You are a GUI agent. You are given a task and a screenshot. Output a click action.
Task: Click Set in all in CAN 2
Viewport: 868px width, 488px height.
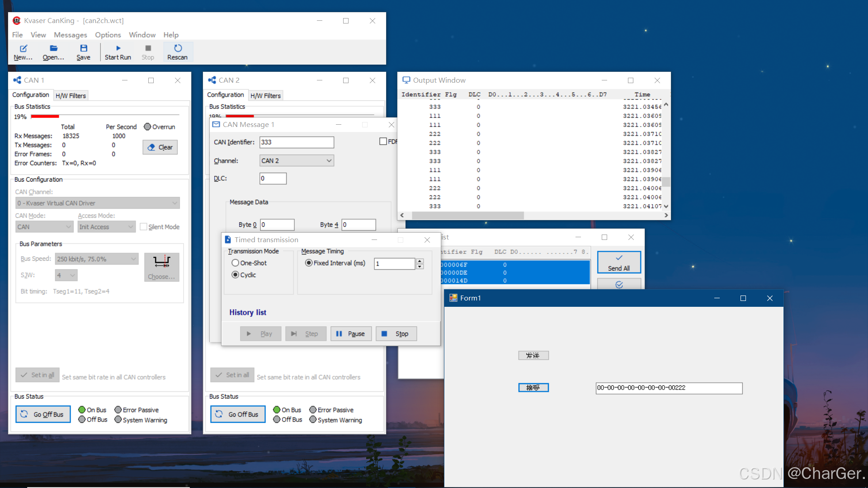(232, 375)
